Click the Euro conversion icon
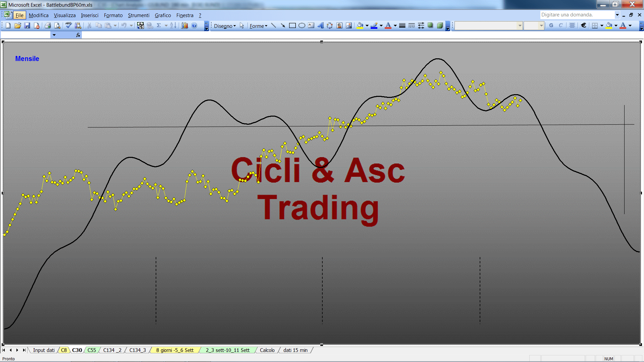 (x=141, y=25)
